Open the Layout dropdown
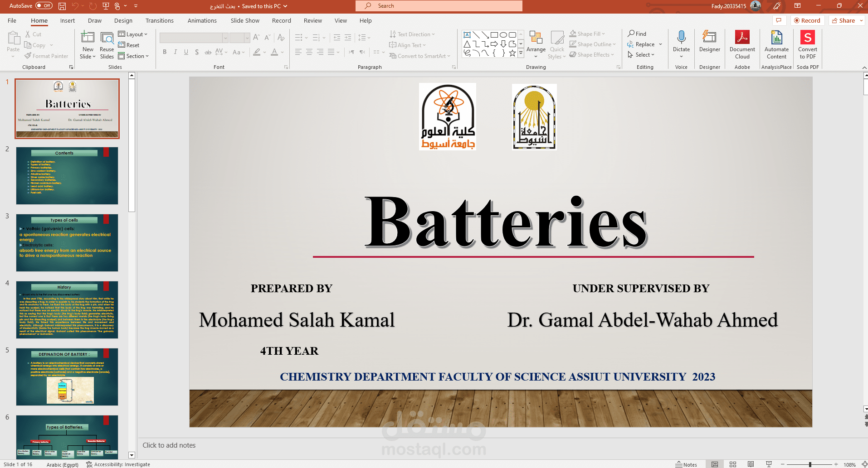The image size is (868, 468). pos(133,34)
